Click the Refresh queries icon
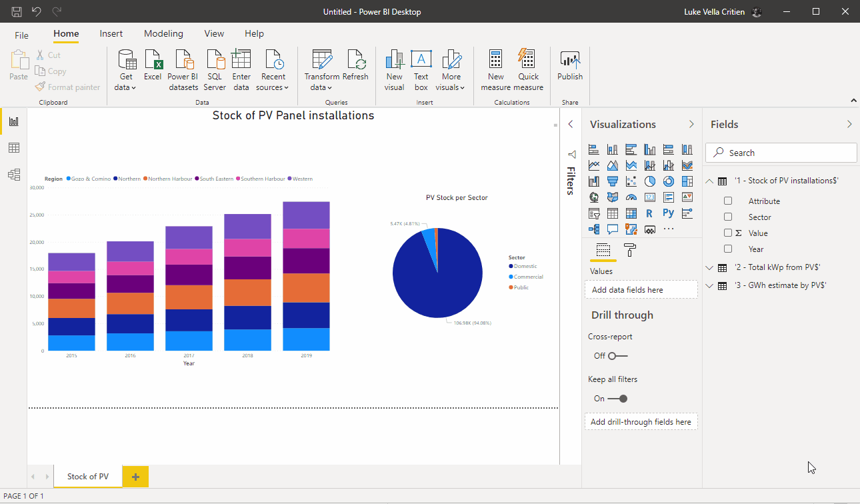The height and width of the screenshot is (504, 860). click(x=355, y=67)
